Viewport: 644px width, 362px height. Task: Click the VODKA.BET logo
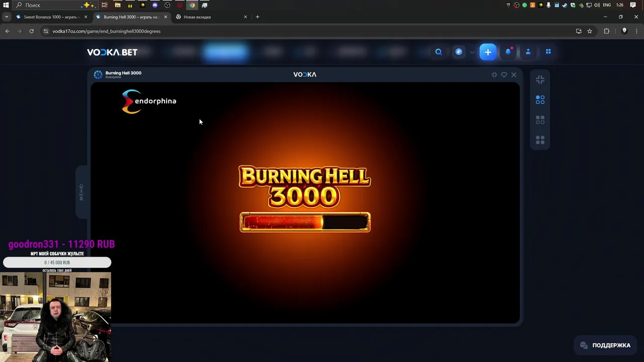pyautogui.click(x=112, y=52)
